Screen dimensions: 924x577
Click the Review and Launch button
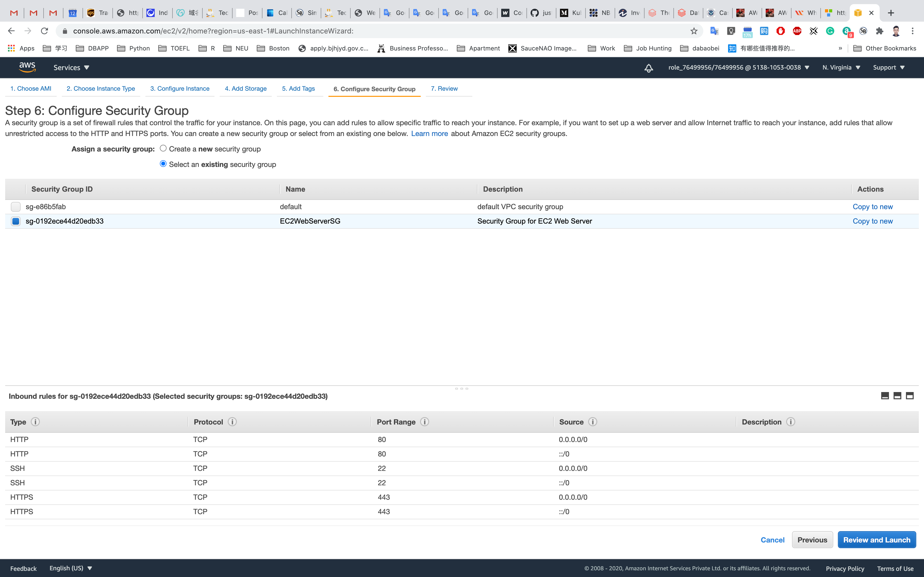click(x=876, y=540)
